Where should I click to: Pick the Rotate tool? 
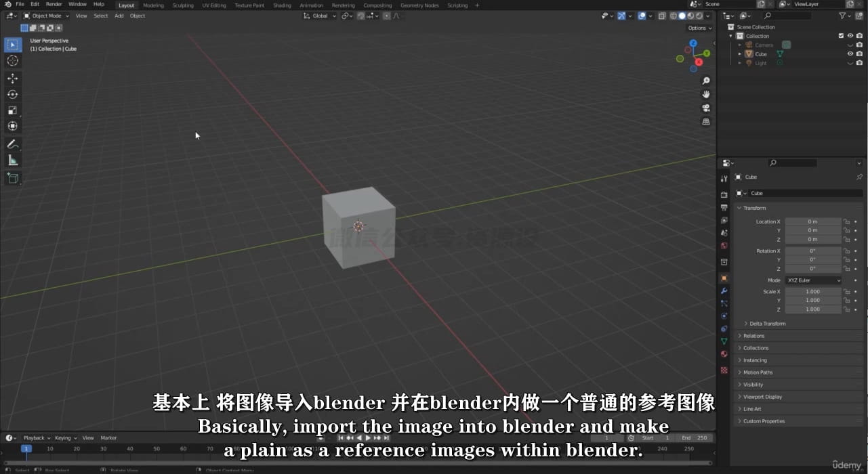pyautogui.click(x=12, y=94)
